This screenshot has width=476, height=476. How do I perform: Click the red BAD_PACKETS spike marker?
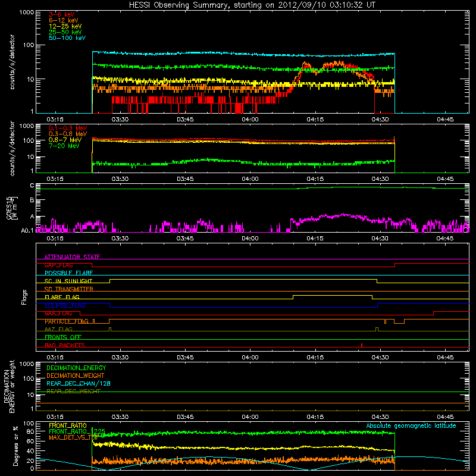coord(362,345)
